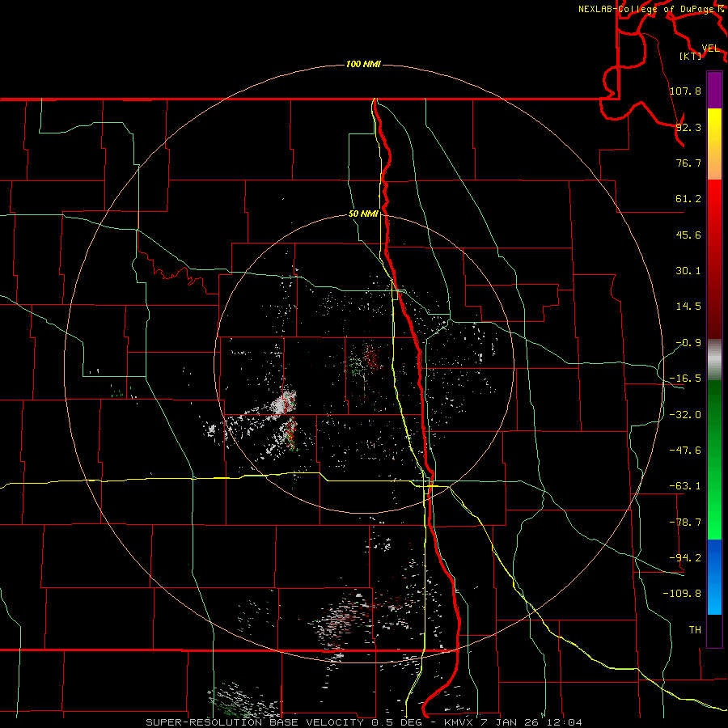Click the -63.1 velocity scale value
Screen dimensions: 728x728
tap(685, 486)
